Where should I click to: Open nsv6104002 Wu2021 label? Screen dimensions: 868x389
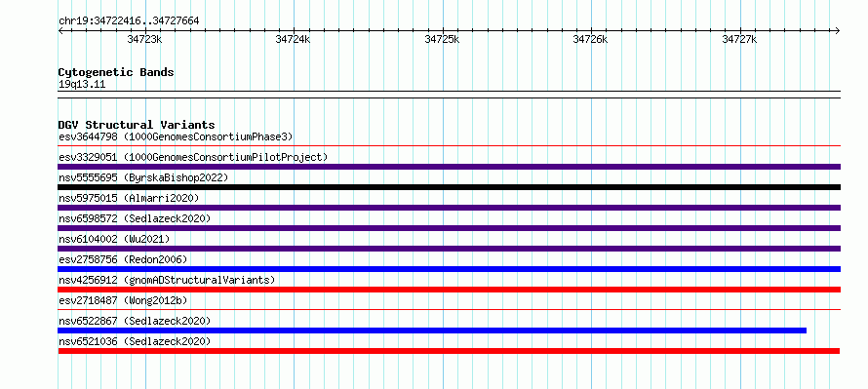pos(114,239)
